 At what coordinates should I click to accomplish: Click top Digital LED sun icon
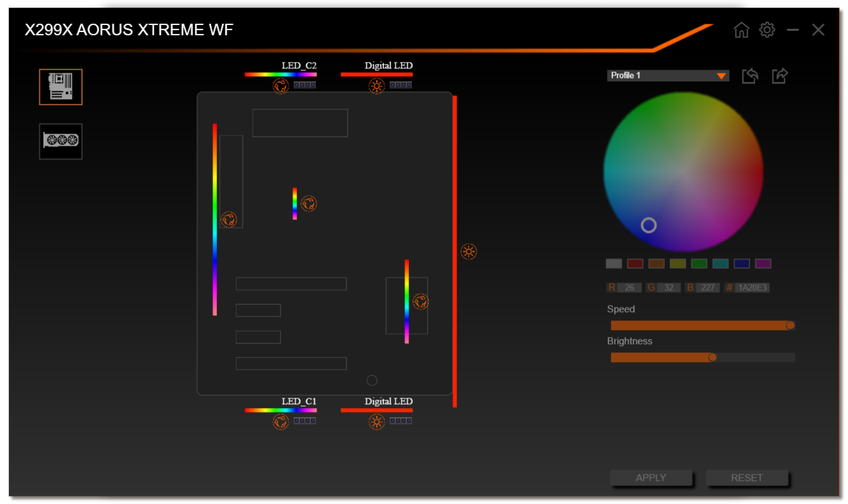click(x=377, y=86)
